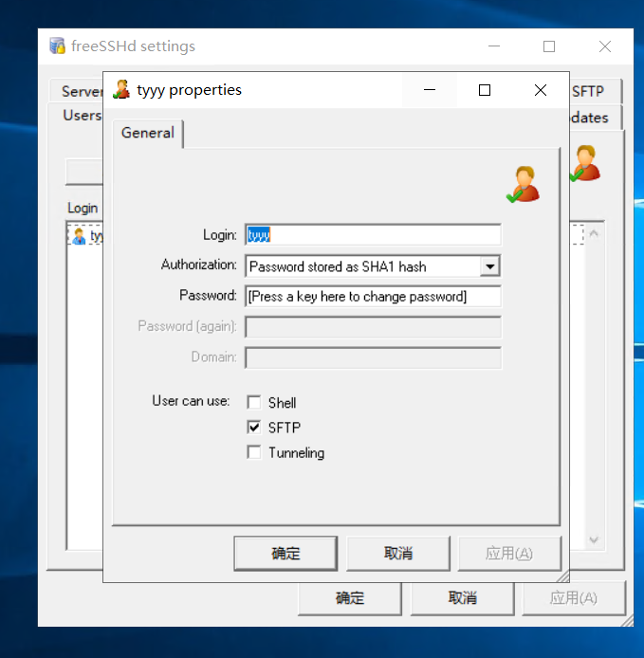644x658 pixels.
Task: Enable the Tunneling checkbox
Action: [x=254, y=452]
